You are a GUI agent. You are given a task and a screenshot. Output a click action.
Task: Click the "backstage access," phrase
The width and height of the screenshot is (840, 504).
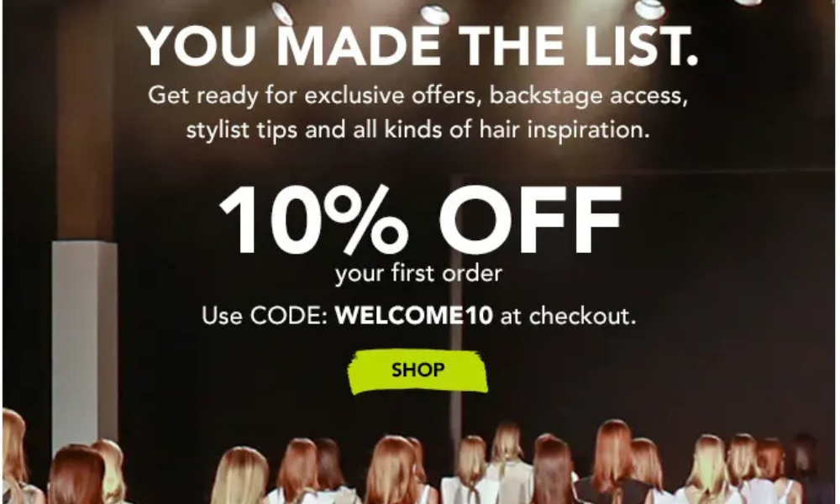tap(588, 95)
